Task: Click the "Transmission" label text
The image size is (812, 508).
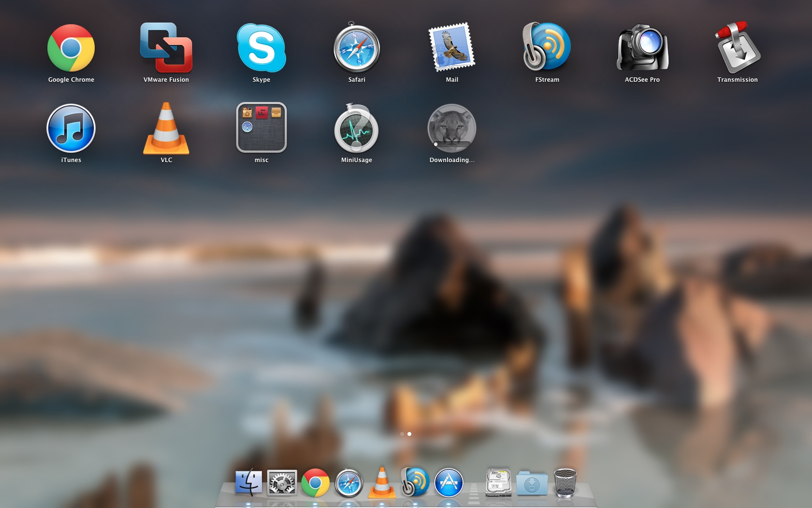Action: point(738,80)
